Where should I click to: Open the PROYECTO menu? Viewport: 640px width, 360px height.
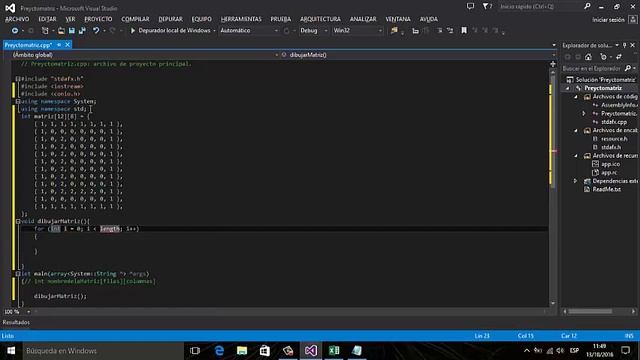[x=98, y=19]
